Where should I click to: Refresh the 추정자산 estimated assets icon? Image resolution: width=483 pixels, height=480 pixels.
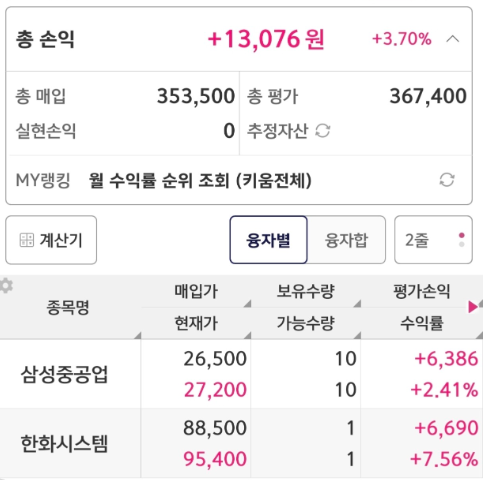coord(323,131)
